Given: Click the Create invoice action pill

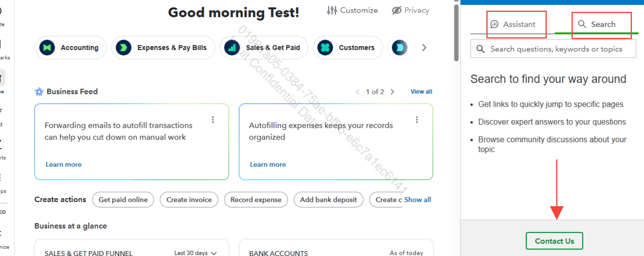Looking at the screenshot, I should [x=189, y=200].
